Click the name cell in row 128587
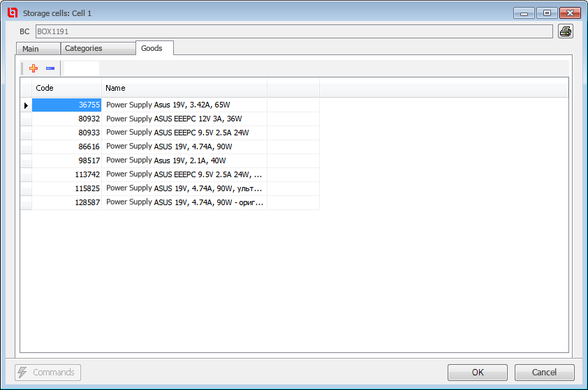 click(184, 202)
